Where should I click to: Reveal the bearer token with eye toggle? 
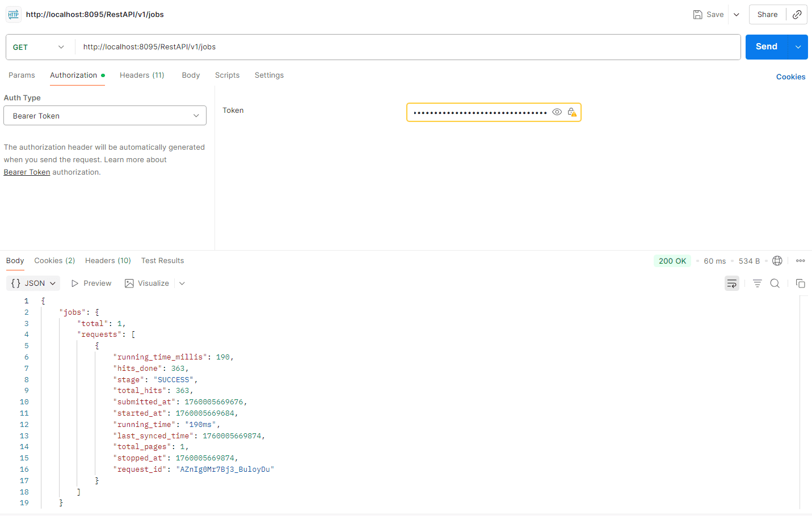557,112
